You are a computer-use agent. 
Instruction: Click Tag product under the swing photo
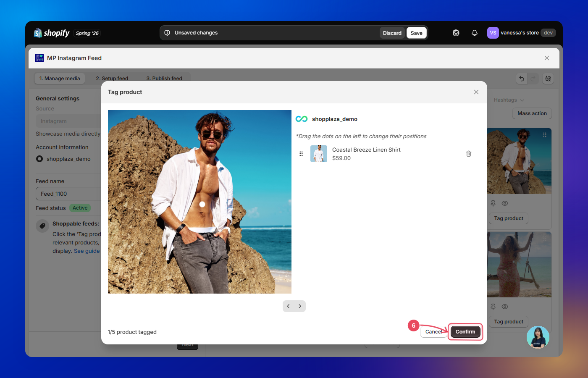point(509,322)
